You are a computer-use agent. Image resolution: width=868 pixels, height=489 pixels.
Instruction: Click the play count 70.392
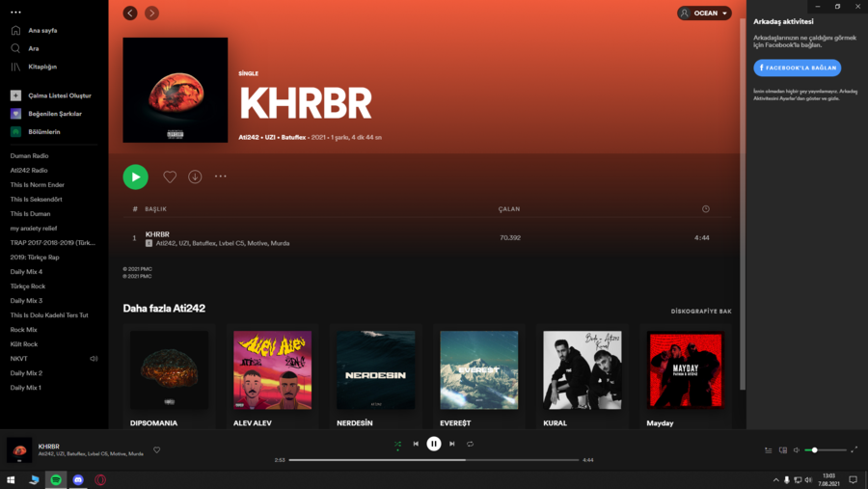[x=510, y=237]
